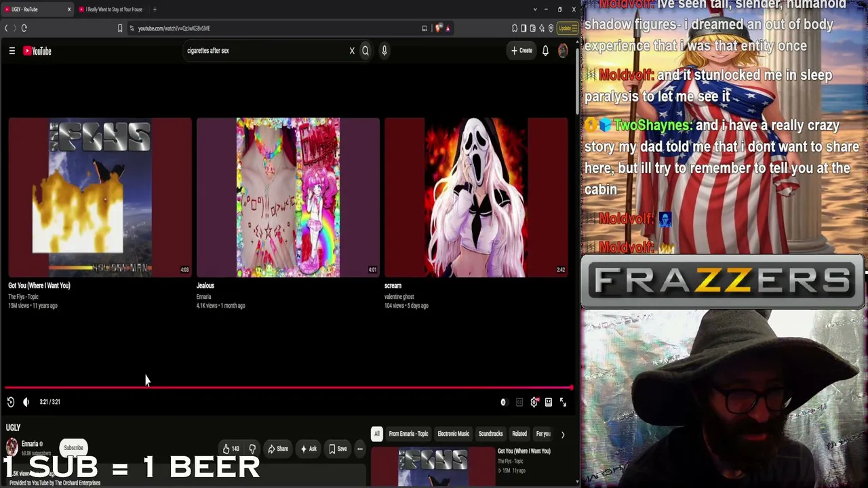
Task: Reload the page in the browser
Action: click(x=24, y=28)
